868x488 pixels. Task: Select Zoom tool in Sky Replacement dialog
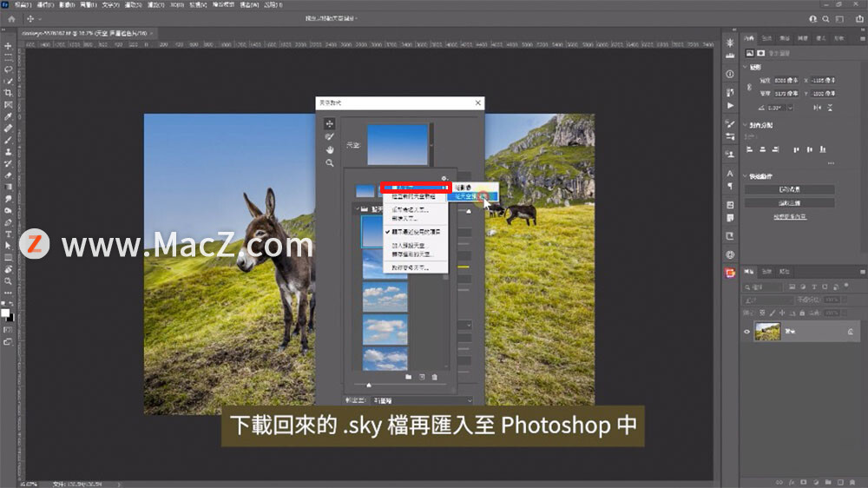coord(329,163)
